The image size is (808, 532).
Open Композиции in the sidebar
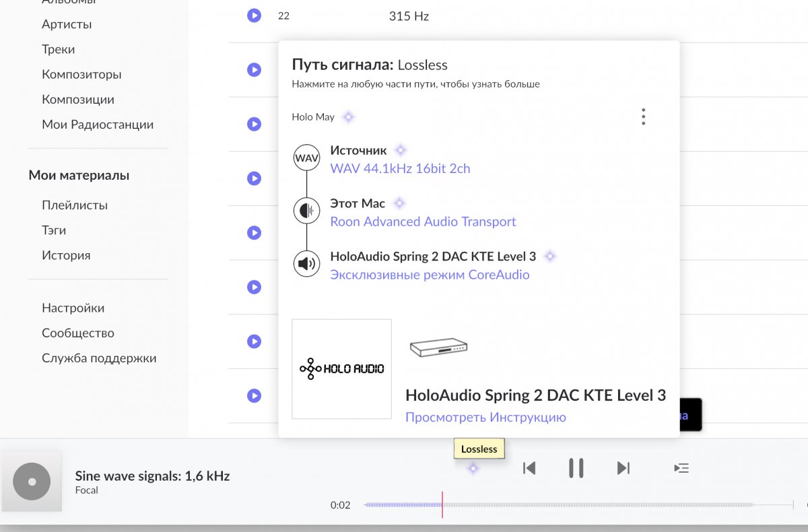click(78, 99)
